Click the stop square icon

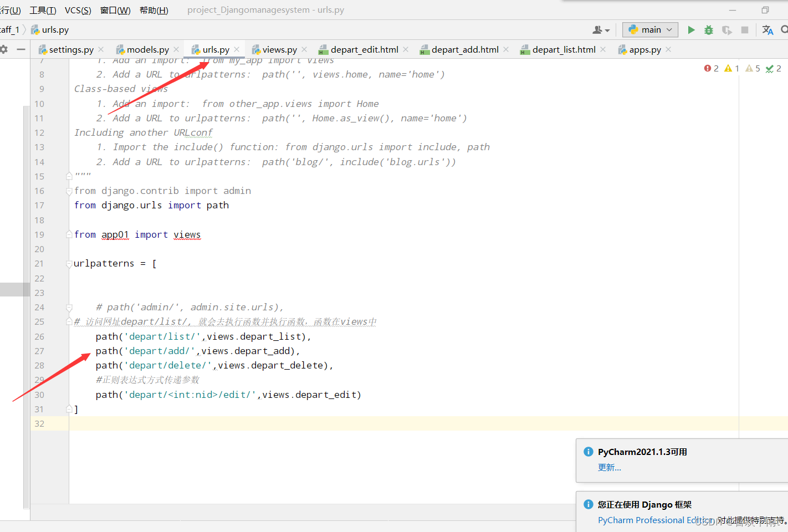[745, 30]
